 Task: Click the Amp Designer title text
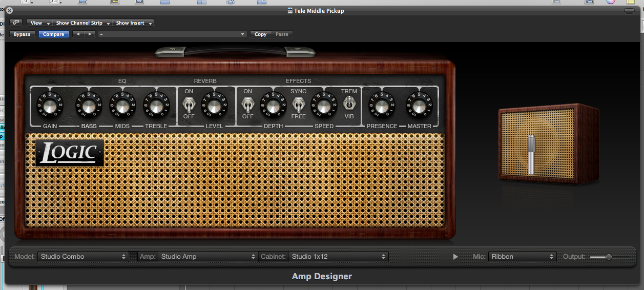tap(322, 276)
